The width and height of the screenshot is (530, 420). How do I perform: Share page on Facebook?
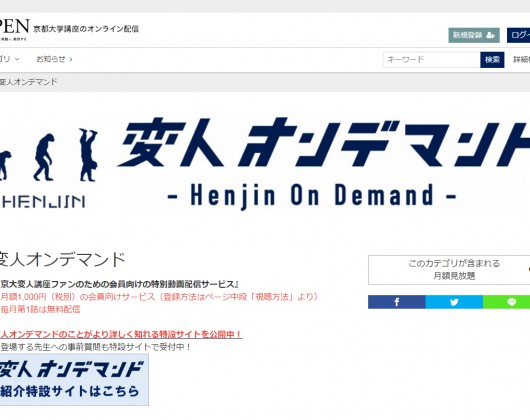pos(396,302)
